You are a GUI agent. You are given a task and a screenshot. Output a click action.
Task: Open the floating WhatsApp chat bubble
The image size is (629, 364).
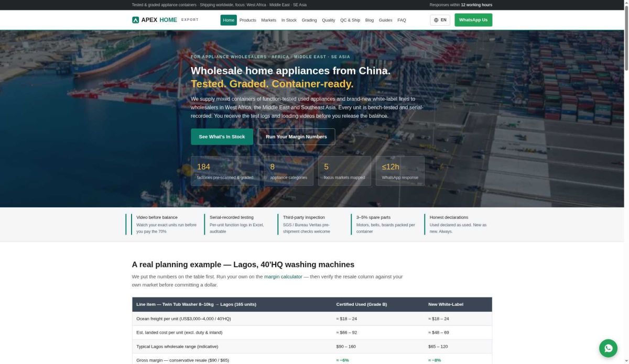tap(608, 348)
